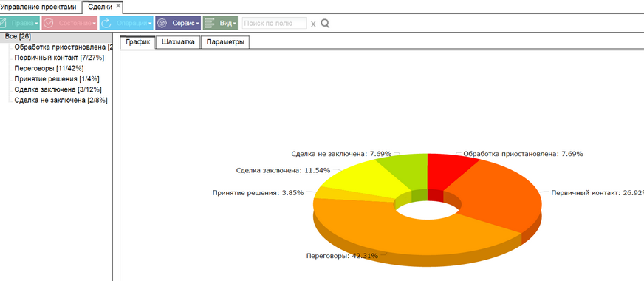Select Первичный контакт [7/27%] in tree
Image resolution: width=644 pixels, height=281 pixels.
point(59,57)
